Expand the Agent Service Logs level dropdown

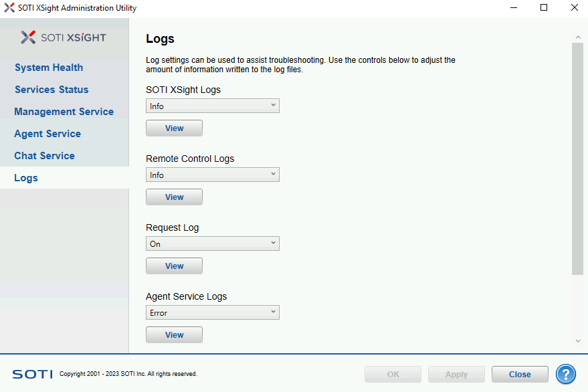tap(212, 312)
